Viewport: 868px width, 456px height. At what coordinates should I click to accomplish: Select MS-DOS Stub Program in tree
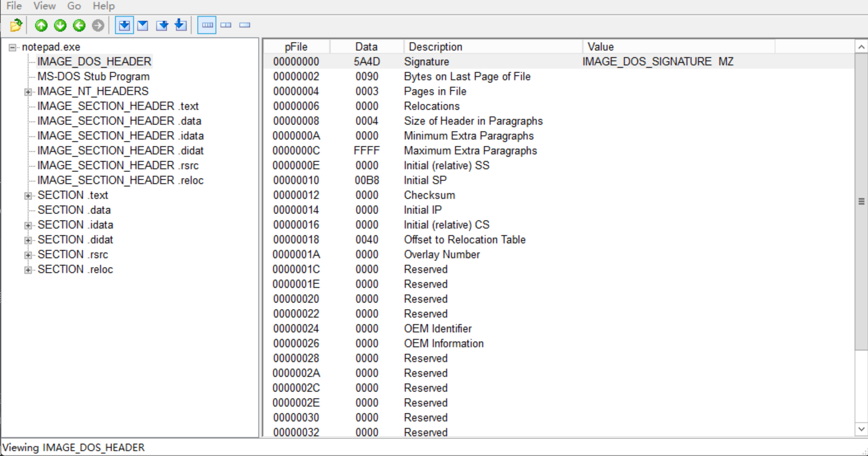click(93, 76)
